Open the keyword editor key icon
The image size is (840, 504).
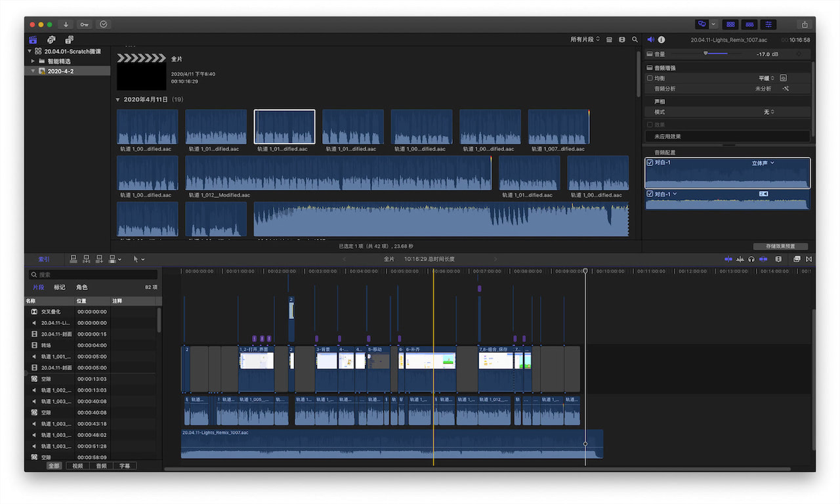(x=84, y=24)
